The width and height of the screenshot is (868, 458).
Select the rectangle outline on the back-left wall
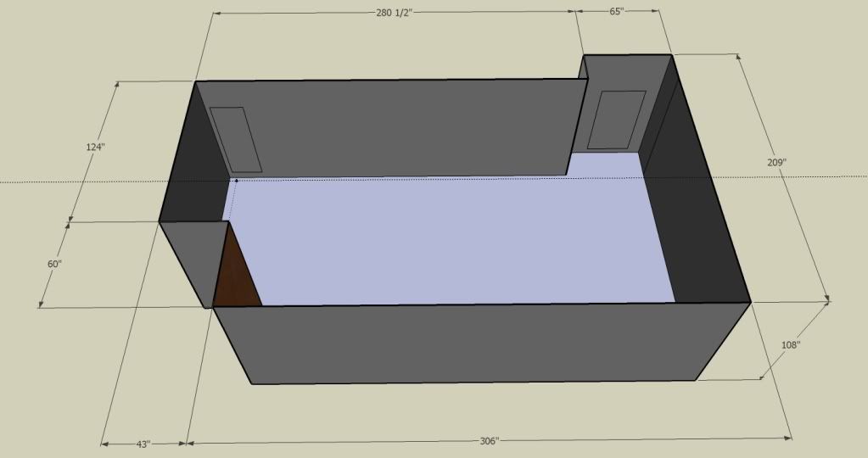[236, 139]
